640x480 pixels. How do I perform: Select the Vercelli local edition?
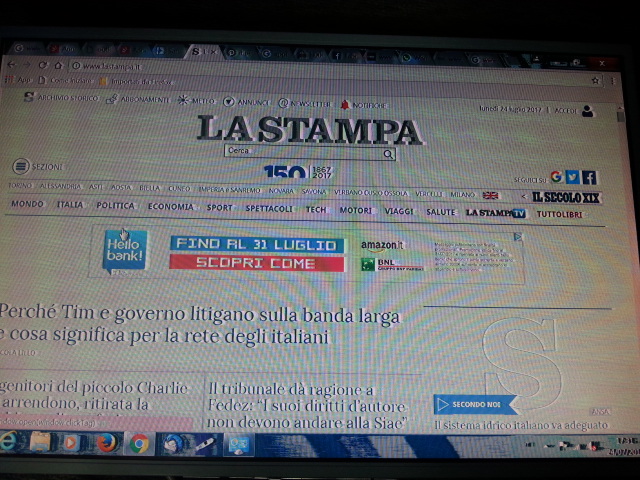pyautogui.click(x=429, y=194)
